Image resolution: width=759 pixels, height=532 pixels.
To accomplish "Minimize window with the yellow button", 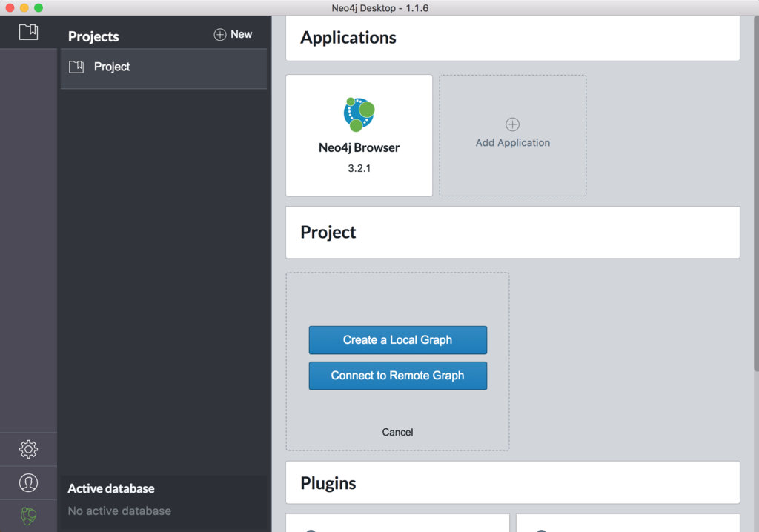I will pos(24,7).
